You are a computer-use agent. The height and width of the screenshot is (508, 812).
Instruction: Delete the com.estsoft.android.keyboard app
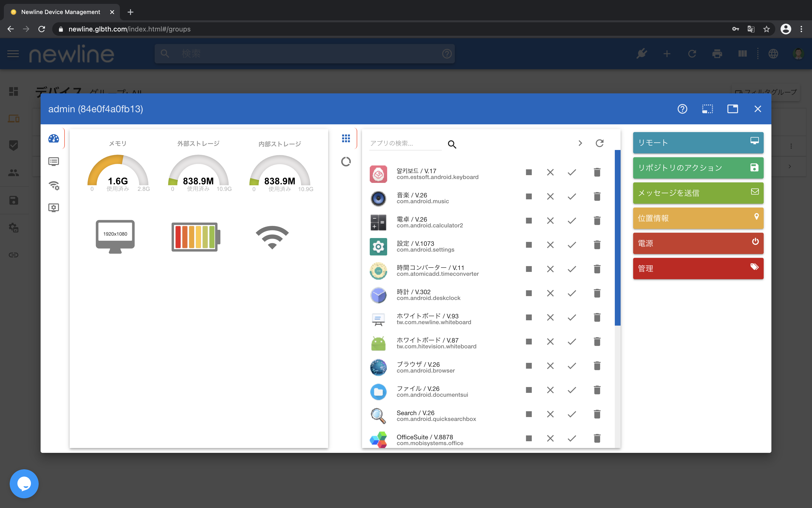pos(597,172)
